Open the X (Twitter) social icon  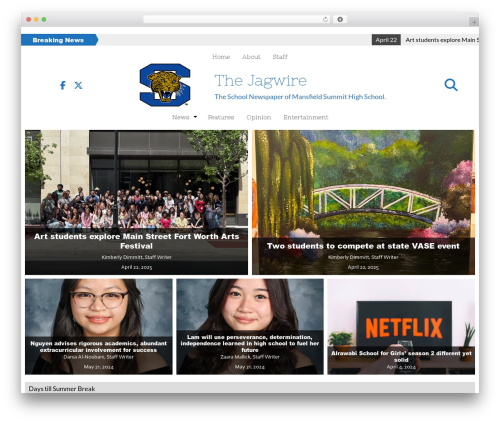click(x=78, y=85)
